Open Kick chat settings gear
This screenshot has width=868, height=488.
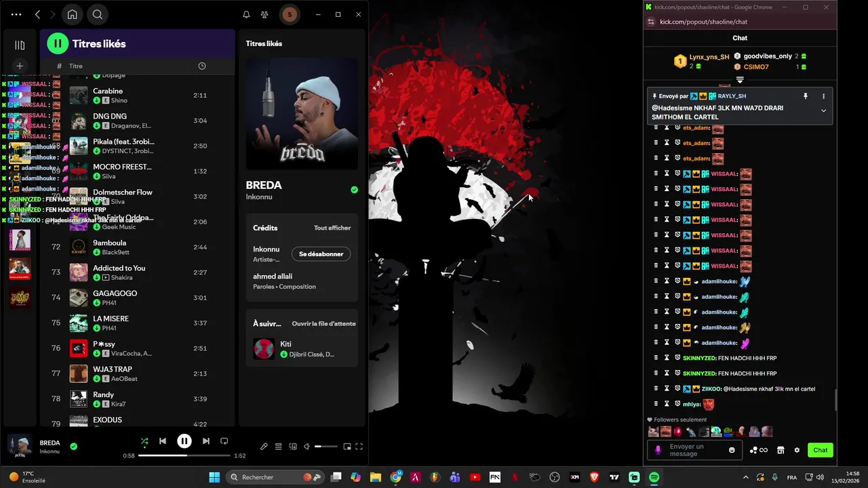click(x=797, y=450)
